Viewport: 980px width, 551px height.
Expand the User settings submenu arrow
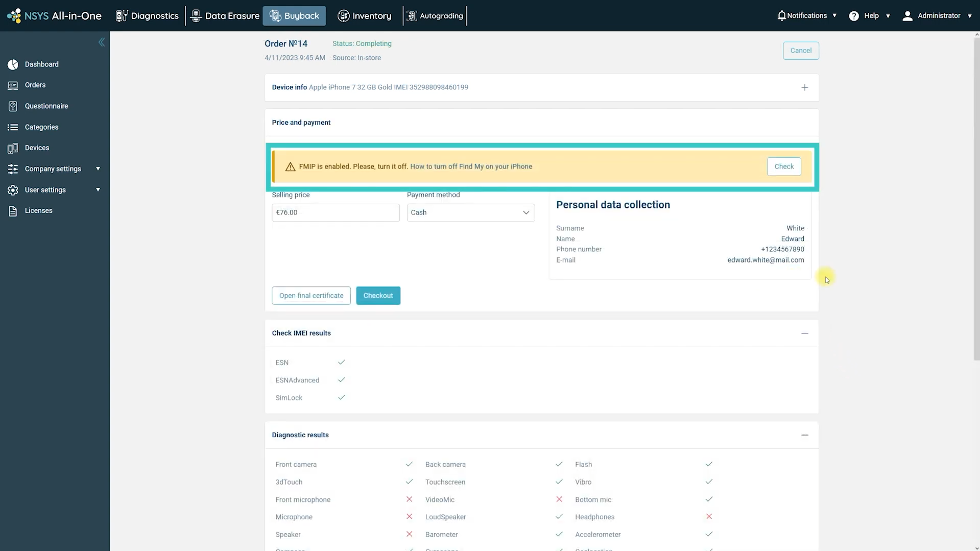click(98, 189)
